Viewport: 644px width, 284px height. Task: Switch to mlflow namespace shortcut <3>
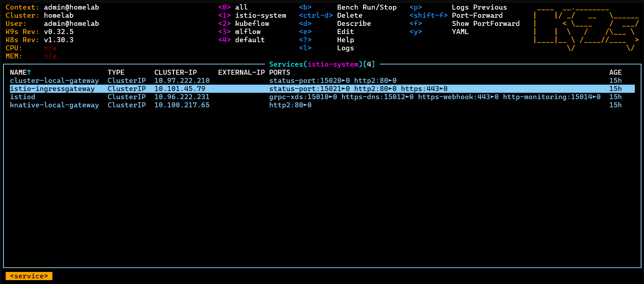click(x=239, y=32)
